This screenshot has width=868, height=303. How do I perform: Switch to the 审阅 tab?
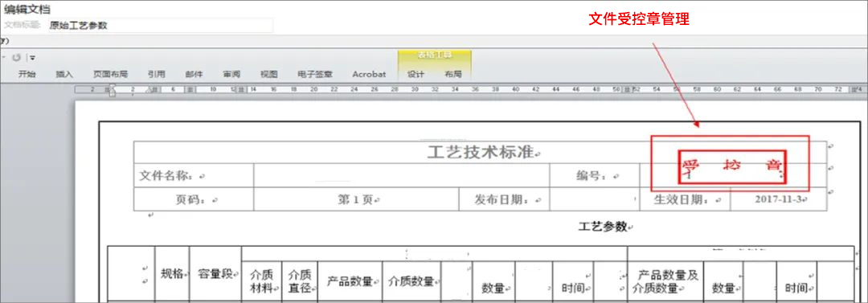point(231,74)
